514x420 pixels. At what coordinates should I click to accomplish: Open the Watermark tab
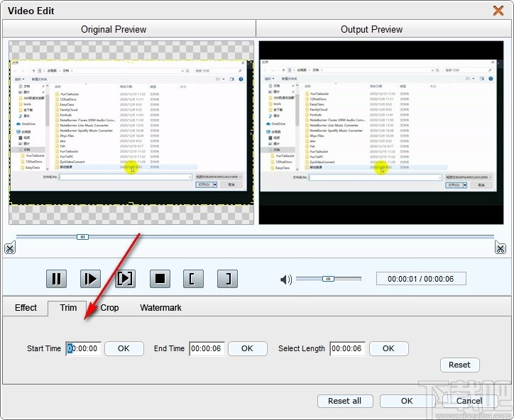tap(160, 308)
